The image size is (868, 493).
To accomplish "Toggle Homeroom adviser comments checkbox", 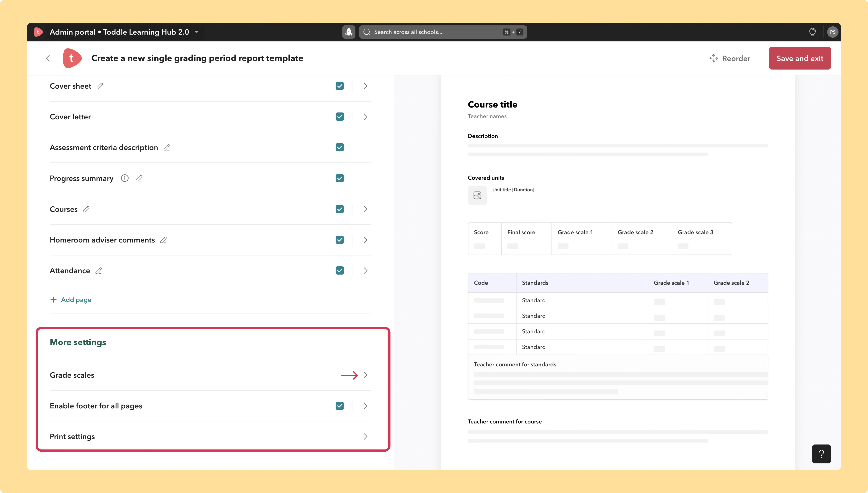I will pos(340,240).
